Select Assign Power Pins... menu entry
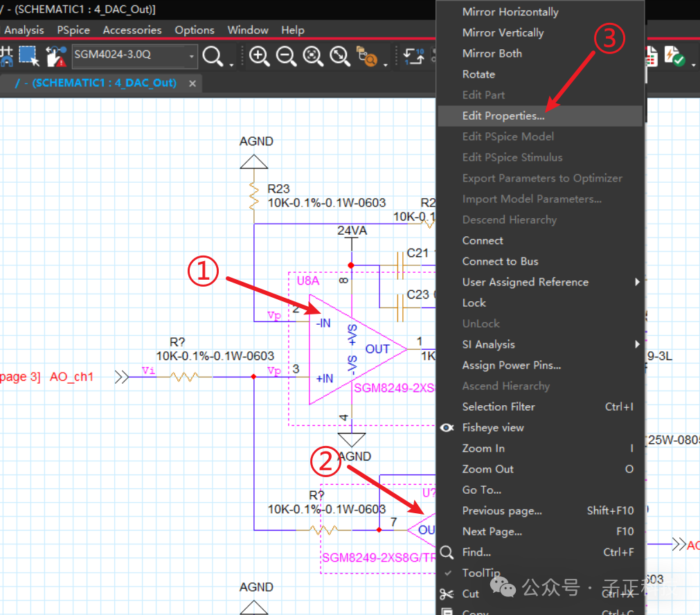This screenshot has width=700, height=615. (x=540, y=366)
